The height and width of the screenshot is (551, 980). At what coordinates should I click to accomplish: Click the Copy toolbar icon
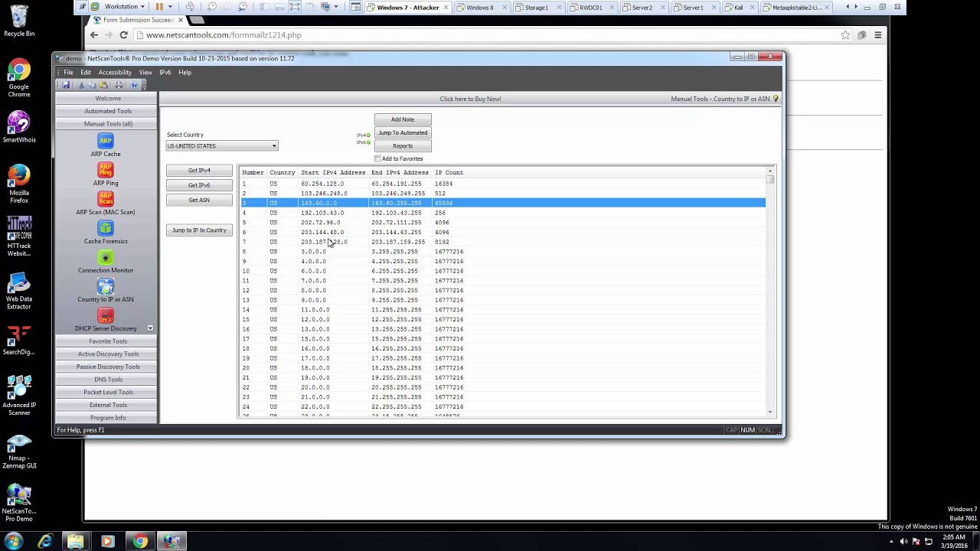point(92,85)
